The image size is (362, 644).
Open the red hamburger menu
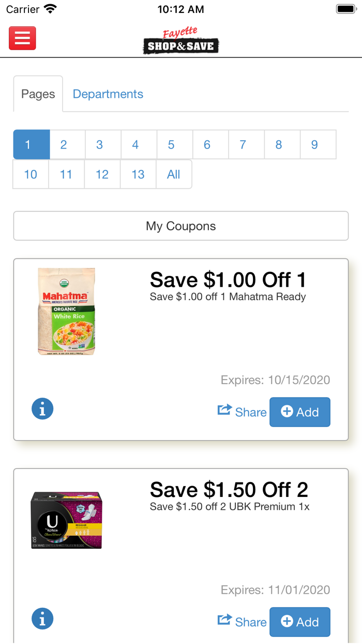coord(22,38)
